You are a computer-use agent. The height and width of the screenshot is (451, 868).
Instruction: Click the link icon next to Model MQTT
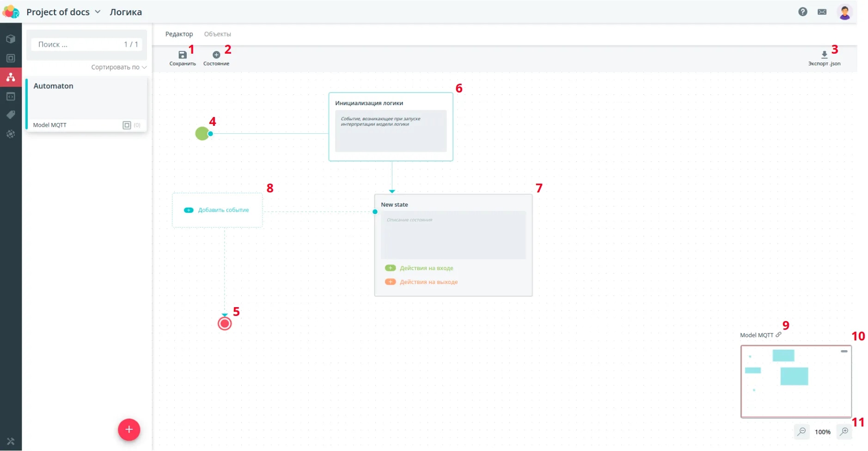point(778,334)
